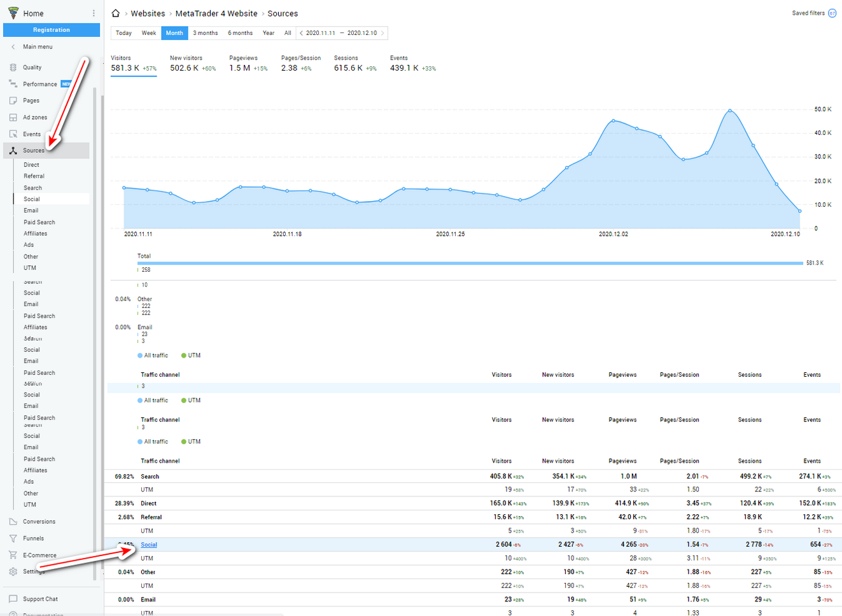Click the Total visitors bar
The image size is (842, 616).
(470, 263)
